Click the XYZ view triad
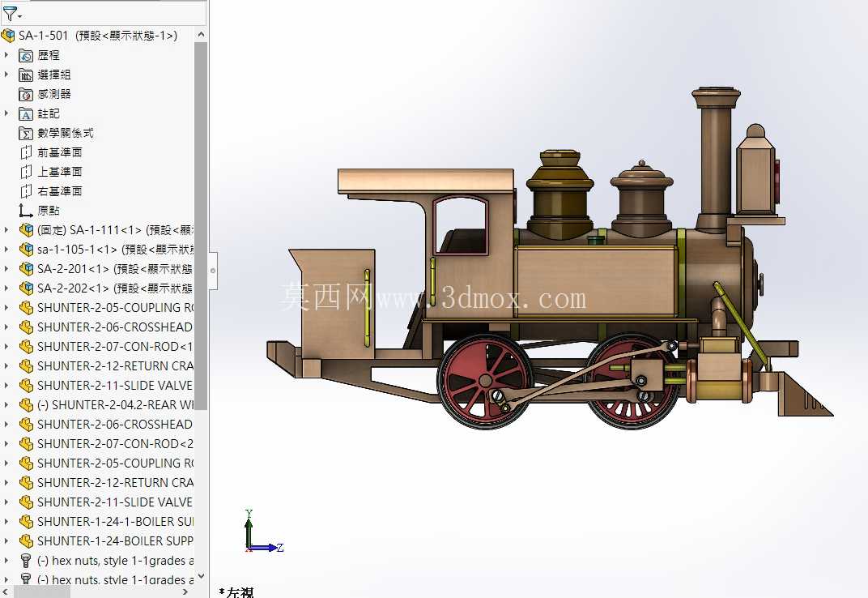The image size is (868, 598). click(x=263, y=531)
